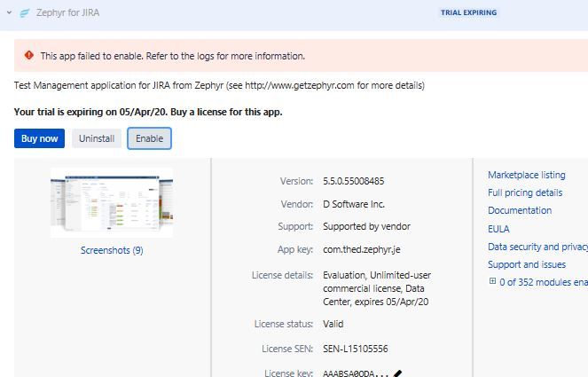Screen dimensions: 588x377
Task: Click the Buy now button
Action: 39,138
